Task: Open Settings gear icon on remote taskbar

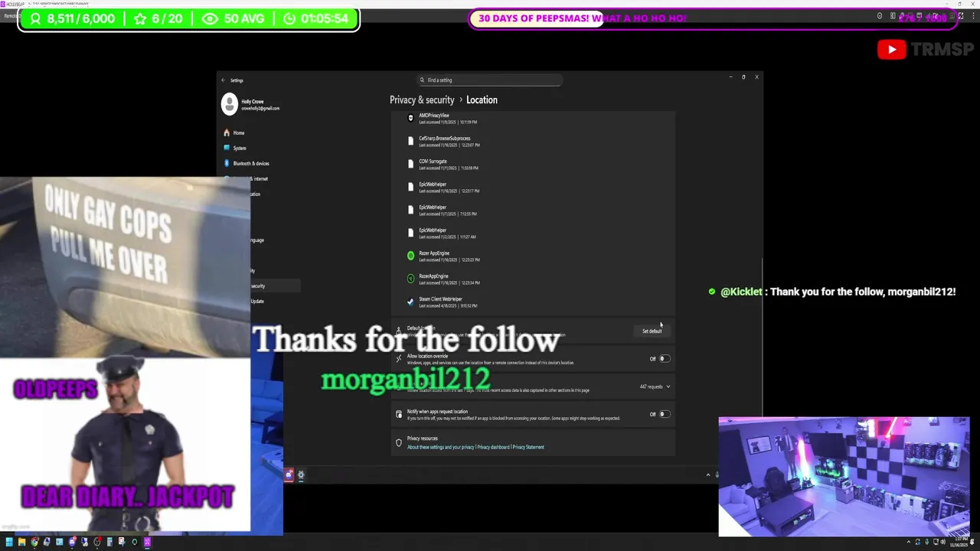Action: [x=301, y=474]
